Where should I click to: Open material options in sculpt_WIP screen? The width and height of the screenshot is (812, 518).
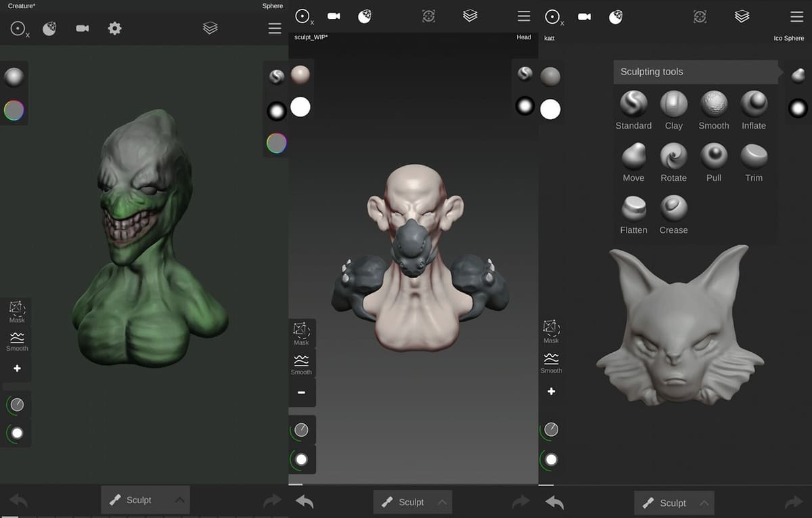[365, 16]
